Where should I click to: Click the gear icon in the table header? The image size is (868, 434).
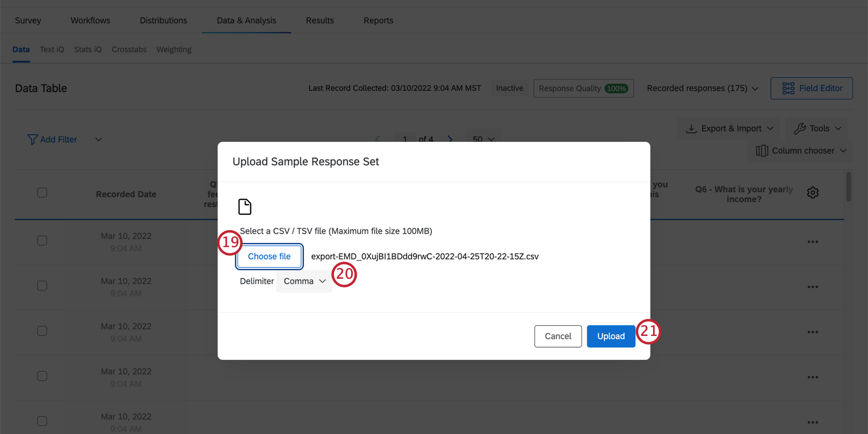[813, 192]
